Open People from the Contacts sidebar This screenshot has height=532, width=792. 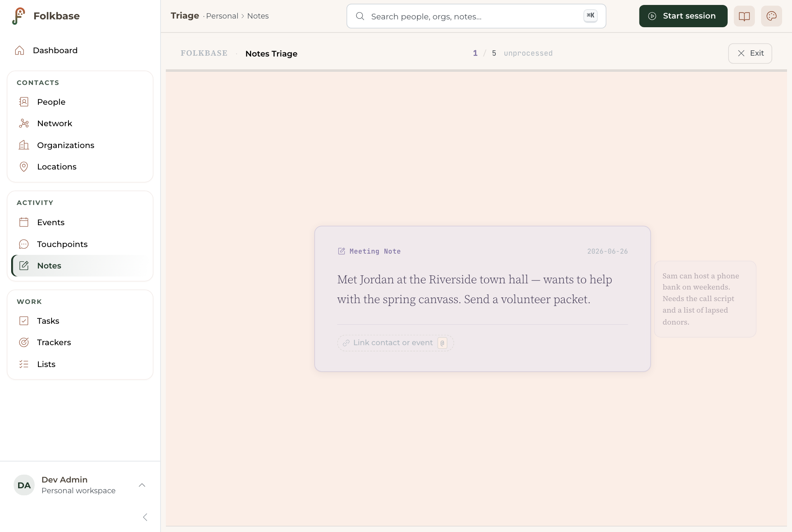tap(80, 102)
